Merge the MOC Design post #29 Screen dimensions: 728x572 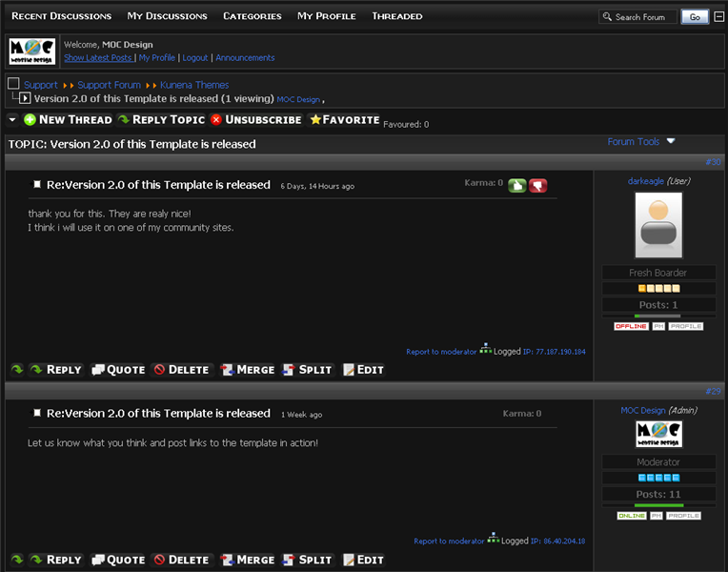(248, 560)
